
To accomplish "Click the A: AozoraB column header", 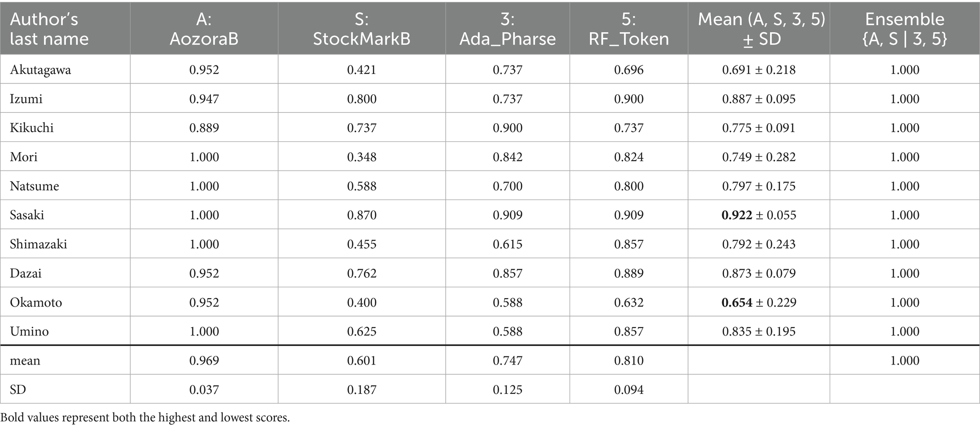I will 204,28.
